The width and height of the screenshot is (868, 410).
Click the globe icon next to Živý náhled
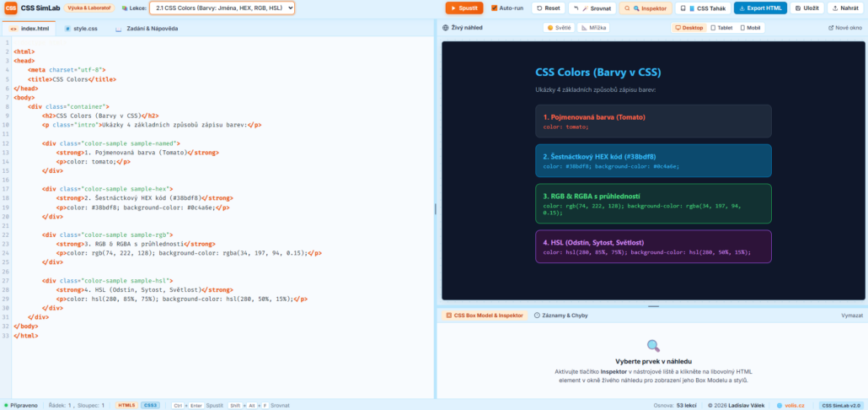[x=446, y=28]
